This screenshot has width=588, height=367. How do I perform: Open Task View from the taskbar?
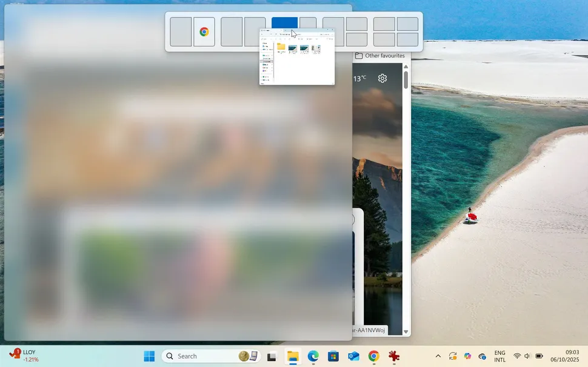tap(272, 357)
